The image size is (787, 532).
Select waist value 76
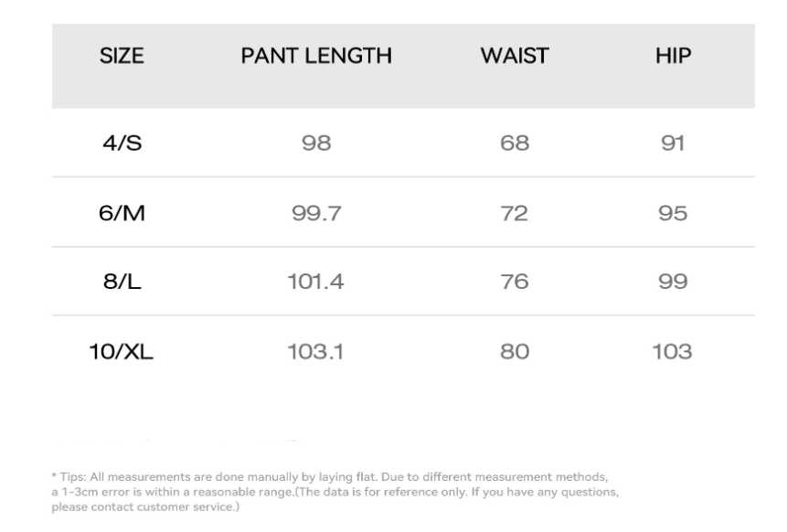[514, 282]
